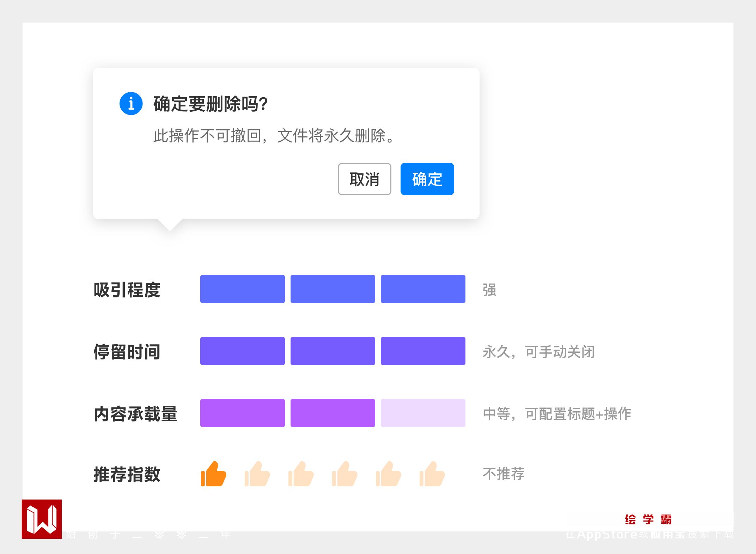Image resolution: width=756 pixels, height=554 pixels.
Task: Click the 推荐指数 row label
Action: [127, 474]
